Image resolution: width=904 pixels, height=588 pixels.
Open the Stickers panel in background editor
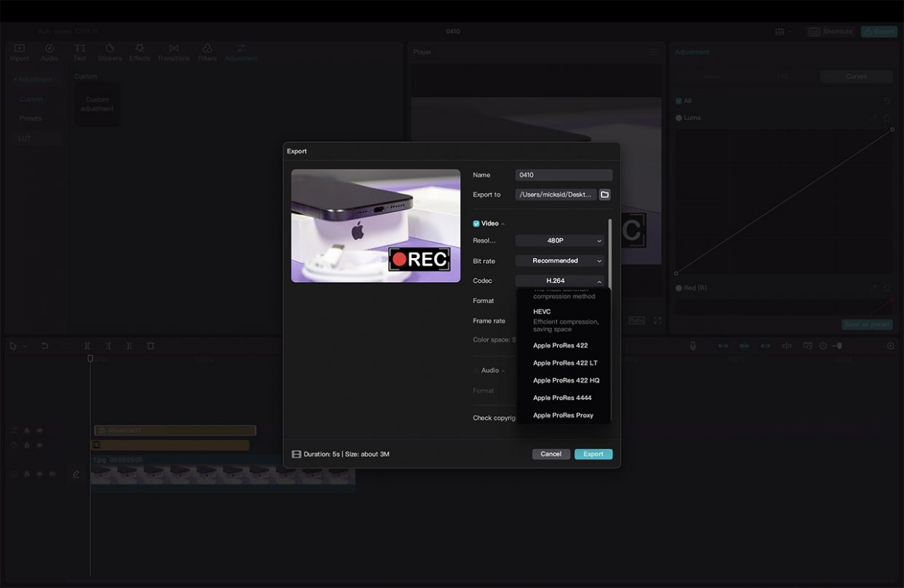tap(109, 52)
